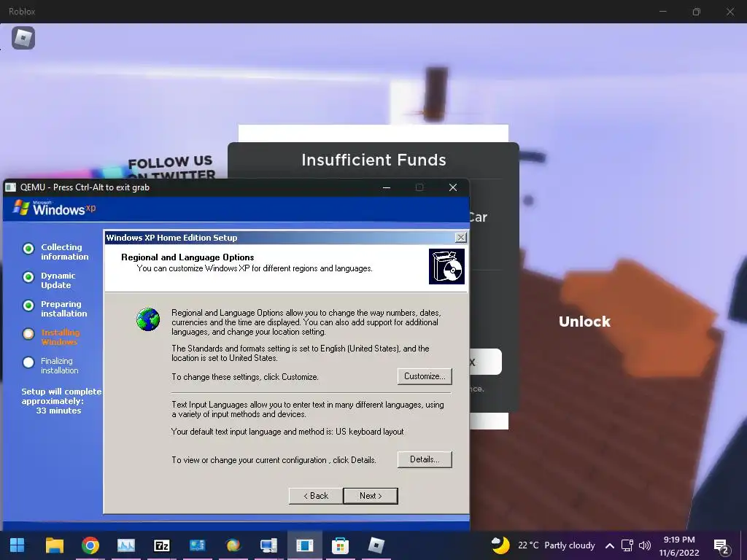Minimize the QEMU window
The image size is (747, 560).
387,187
